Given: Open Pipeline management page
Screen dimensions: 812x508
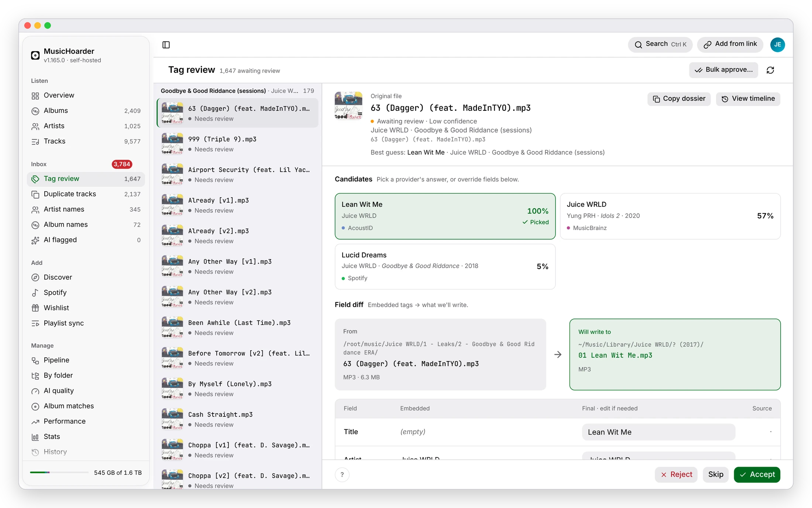Looking at the screenshot, I should pyautogui.click(x=86, y=360).
